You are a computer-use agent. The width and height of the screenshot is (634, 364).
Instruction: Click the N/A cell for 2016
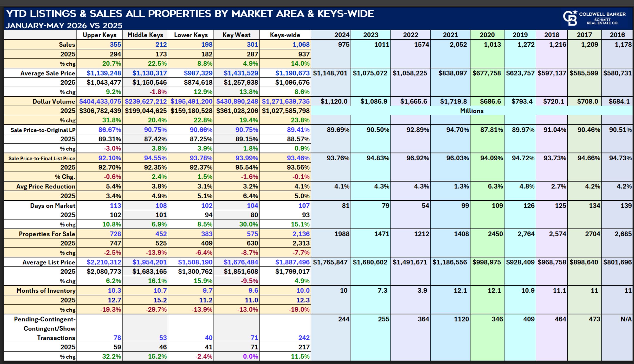(626, 319)
